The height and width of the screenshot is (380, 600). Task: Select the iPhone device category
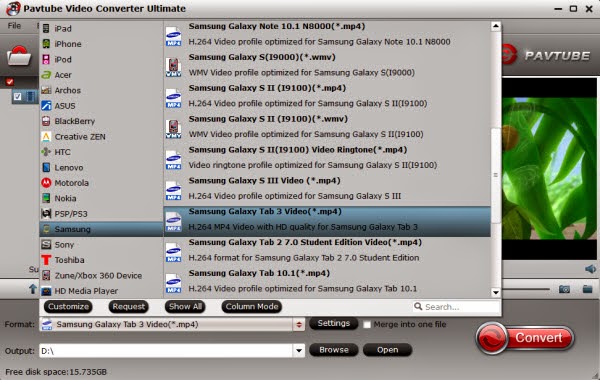pyautogui.click(x=101, y=44)
